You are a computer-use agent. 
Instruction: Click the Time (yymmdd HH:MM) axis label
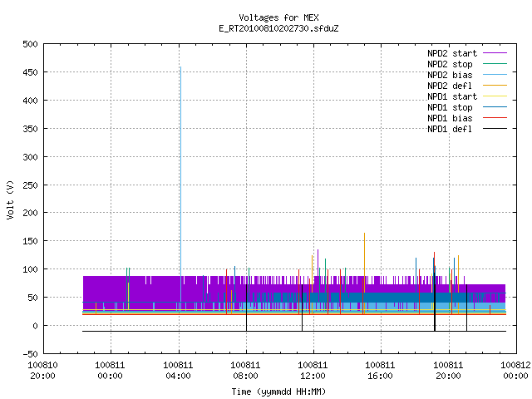click(278, 392)
